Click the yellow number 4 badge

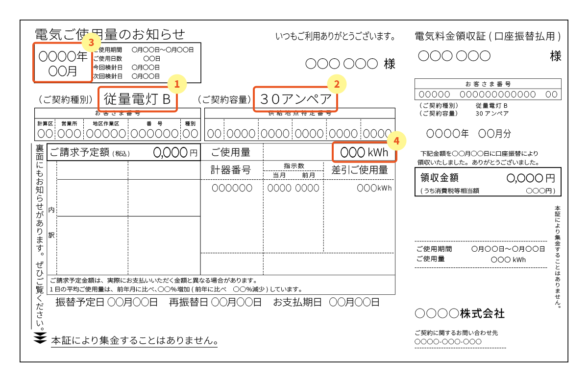396,142
